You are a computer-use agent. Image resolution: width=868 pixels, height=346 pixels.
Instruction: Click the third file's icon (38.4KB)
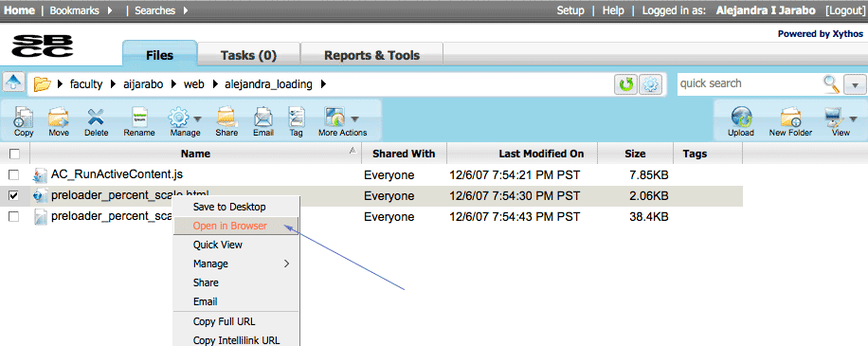click(41, 217)
